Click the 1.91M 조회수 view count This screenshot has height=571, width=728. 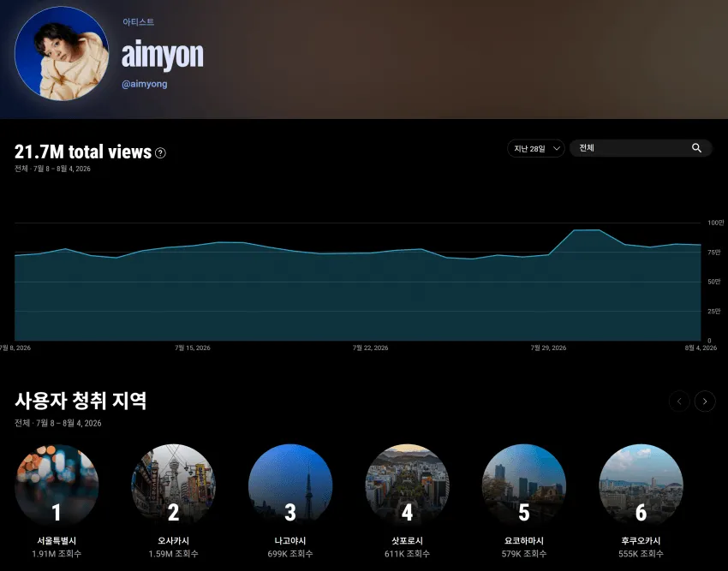[57, 554]
